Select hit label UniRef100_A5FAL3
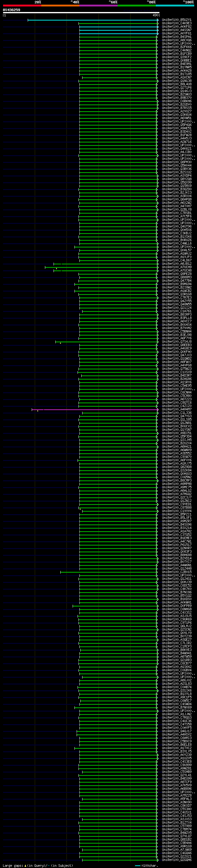The width and height of the screenshot is (197, 868). click(x=176, y=799)
